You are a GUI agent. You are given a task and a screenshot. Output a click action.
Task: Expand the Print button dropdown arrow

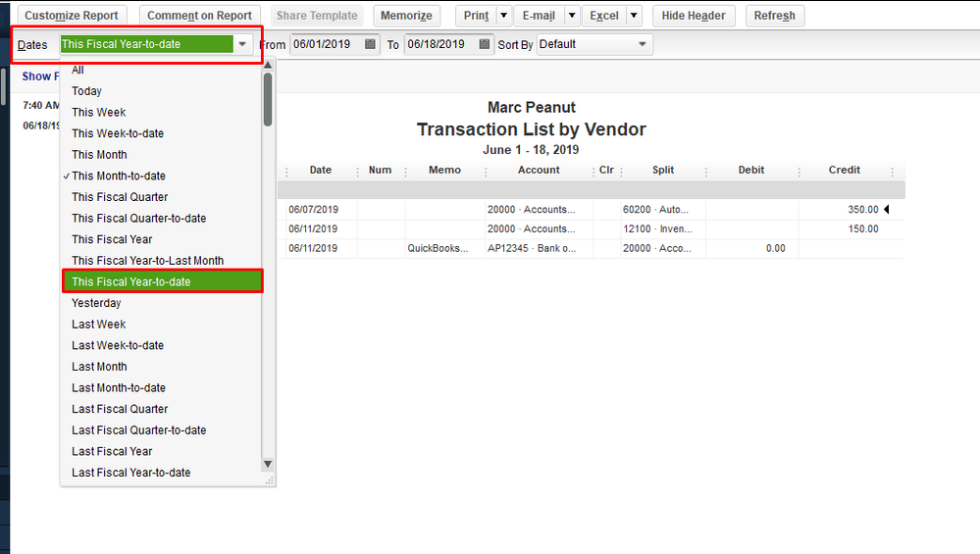tap(504, 16)
